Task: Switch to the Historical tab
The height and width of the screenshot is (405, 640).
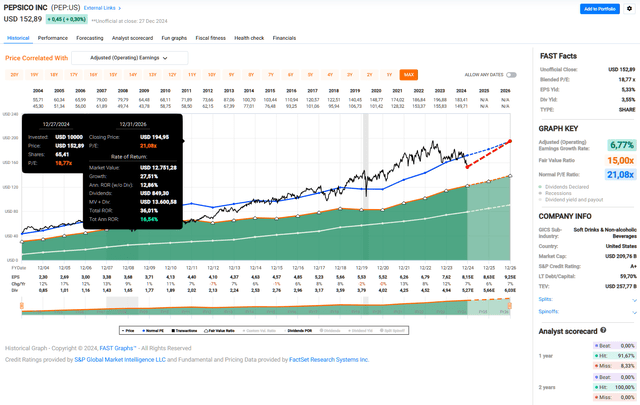Action: click(18, 38)
